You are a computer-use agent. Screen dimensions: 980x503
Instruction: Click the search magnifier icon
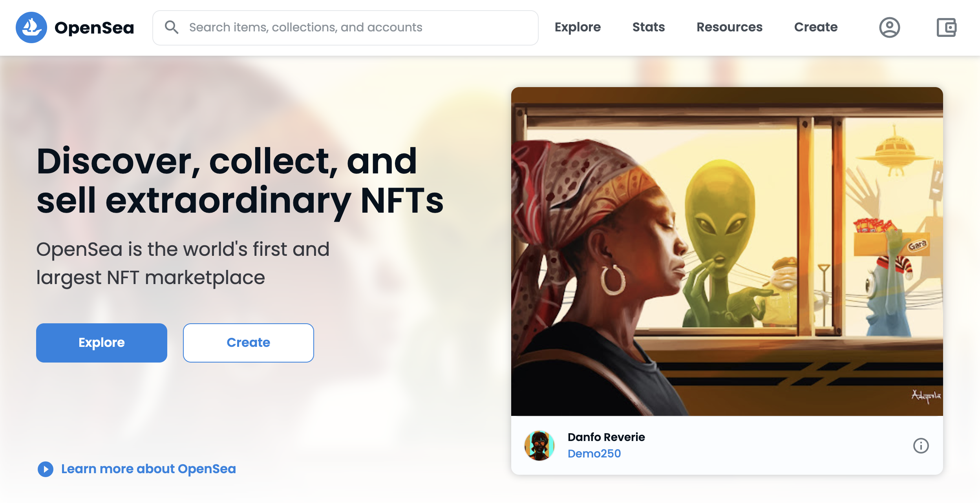coord(172,27)
